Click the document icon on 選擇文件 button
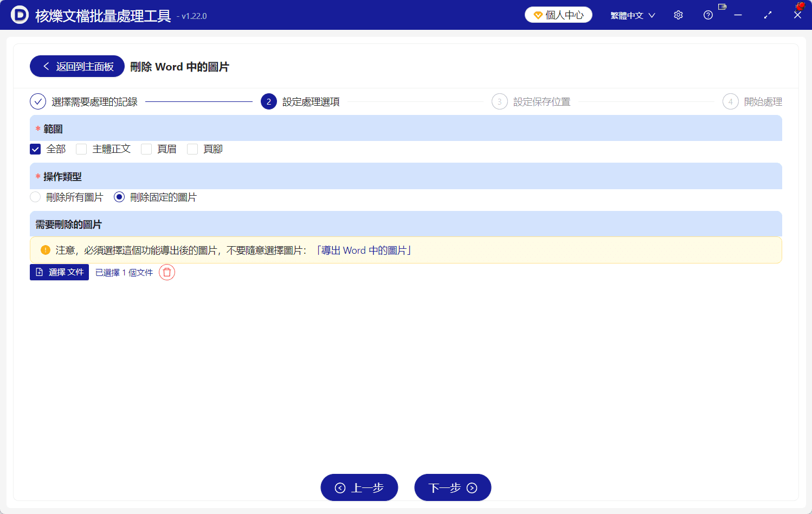Viewport: 812px width, 514px height. [x=38, y=272]
